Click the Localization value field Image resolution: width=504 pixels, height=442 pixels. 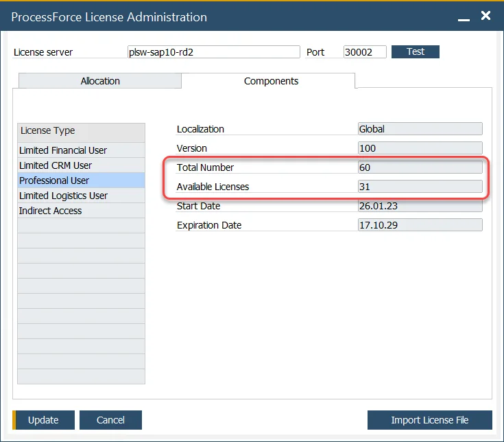[420, 129]
